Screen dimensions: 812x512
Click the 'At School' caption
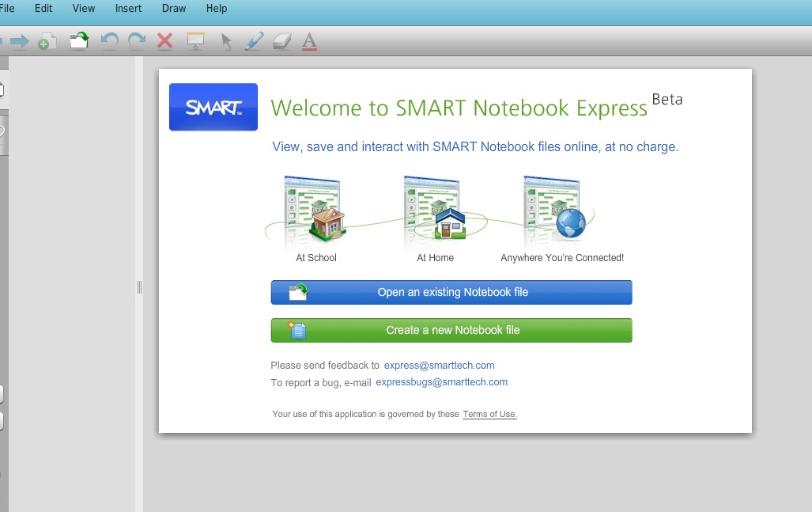(316, 257)
